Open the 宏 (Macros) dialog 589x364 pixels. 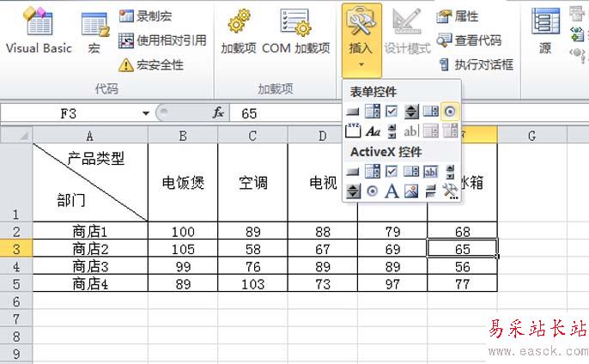tap(94, 33)
